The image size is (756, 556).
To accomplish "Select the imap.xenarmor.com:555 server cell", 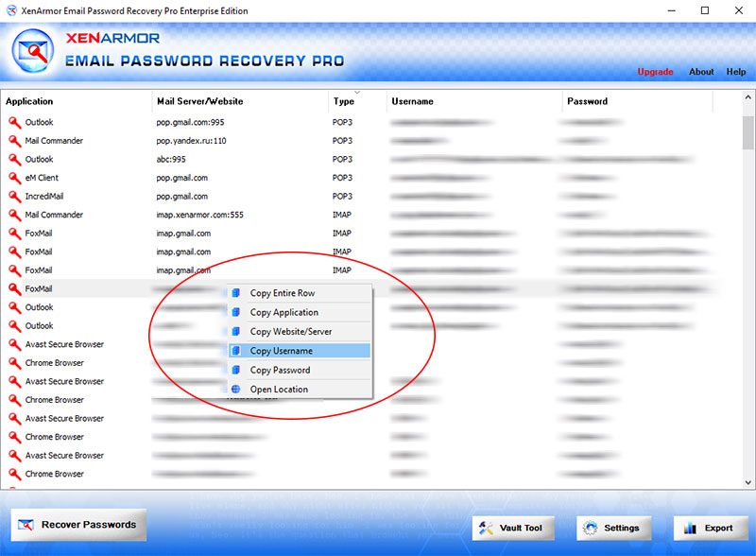I will pyautogui.click(x=199, y=215).
